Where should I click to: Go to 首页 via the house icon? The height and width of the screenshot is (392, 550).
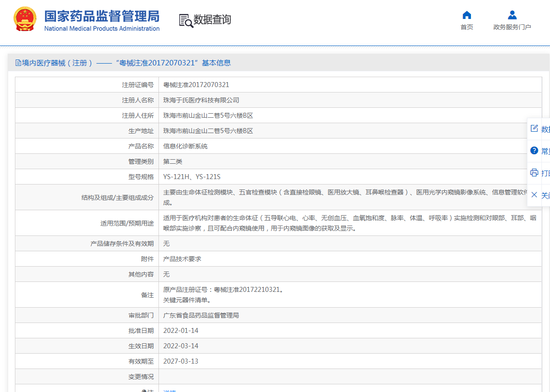pos(467,15)
